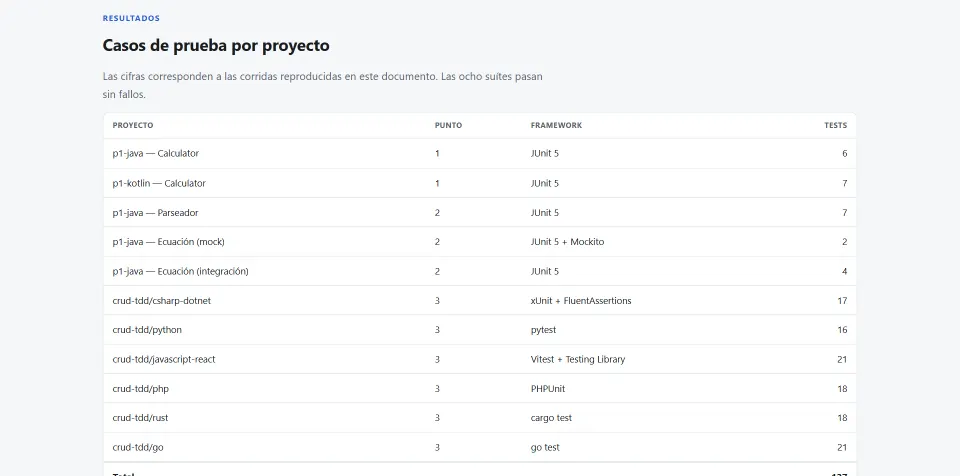This screenshot has height=476, width=960.
Task: Select the heading Casos de prueba por proyecto
Action: [x=216, y=45]
